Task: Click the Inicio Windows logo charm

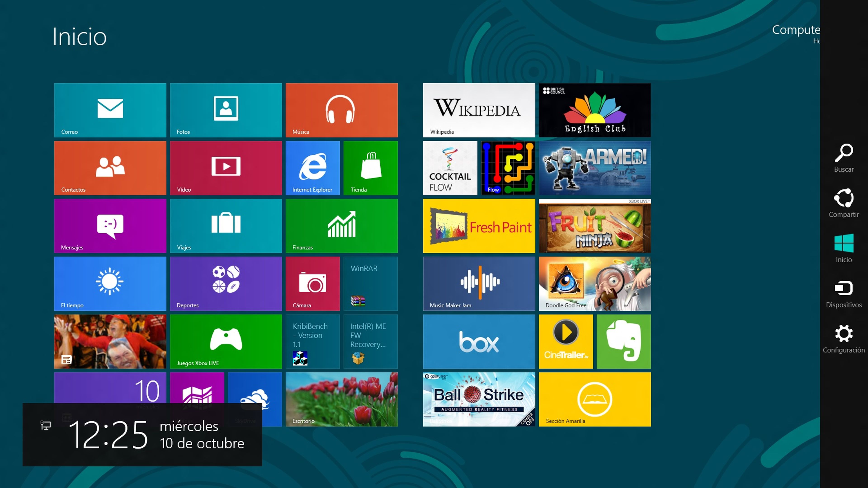Action: 843,248
